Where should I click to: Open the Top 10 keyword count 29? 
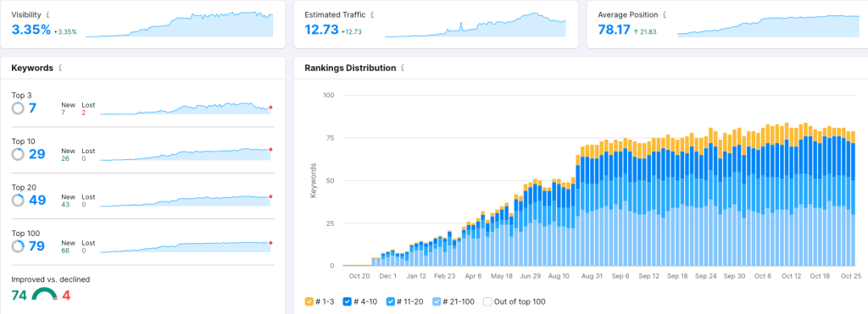tap(37, 154)
